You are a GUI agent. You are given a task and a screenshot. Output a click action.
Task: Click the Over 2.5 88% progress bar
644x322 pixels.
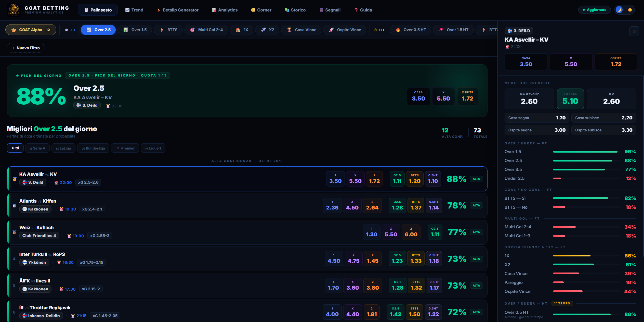[x=586, y=160]
